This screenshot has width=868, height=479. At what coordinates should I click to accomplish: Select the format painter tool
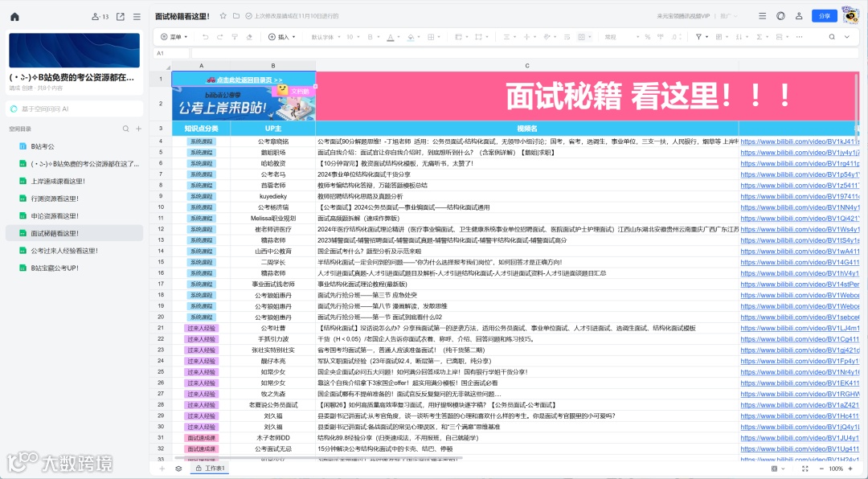tap(235, 37)
